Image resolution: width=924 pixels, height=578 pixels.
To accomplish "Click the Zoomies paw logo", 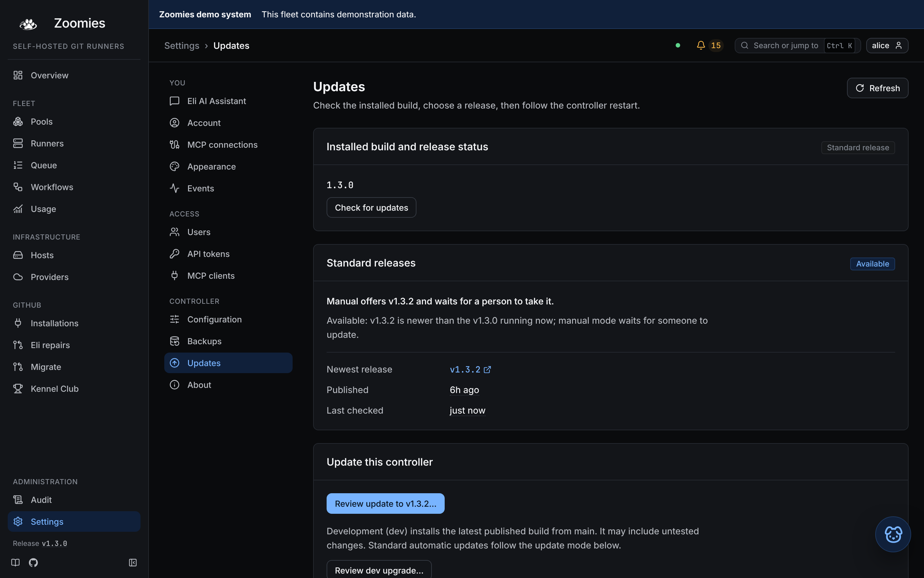I will point(28,24).
